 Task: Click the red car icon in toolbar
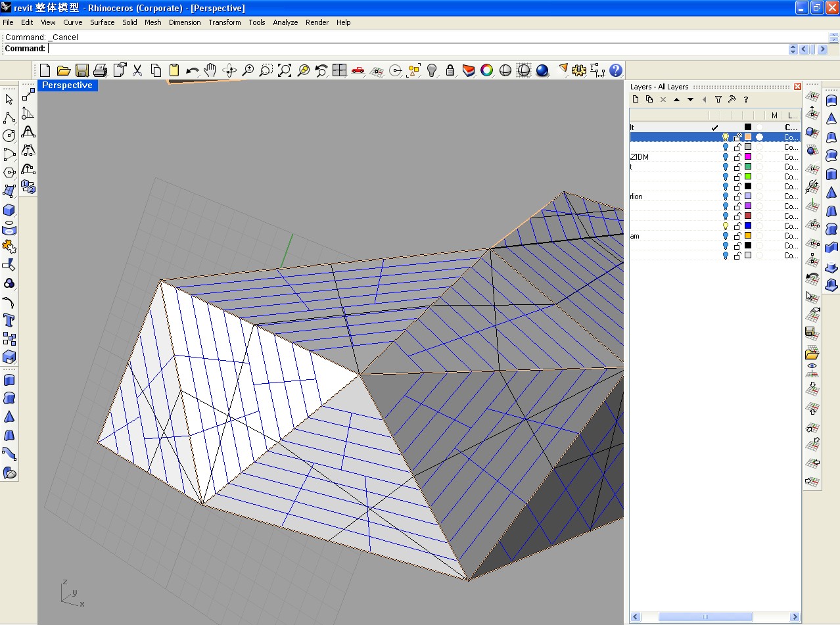[358, 70]
